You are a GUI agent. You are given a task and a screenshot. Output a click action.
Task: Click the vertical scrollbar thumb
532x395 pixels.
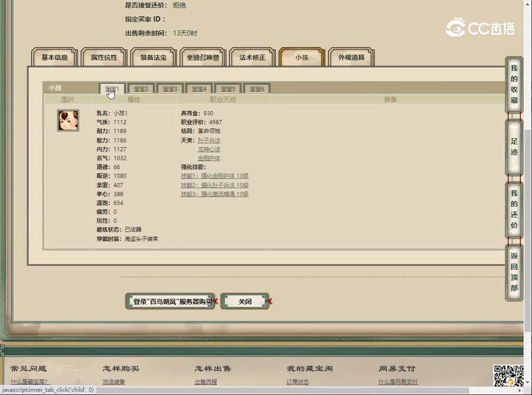(x=528, y=231)
